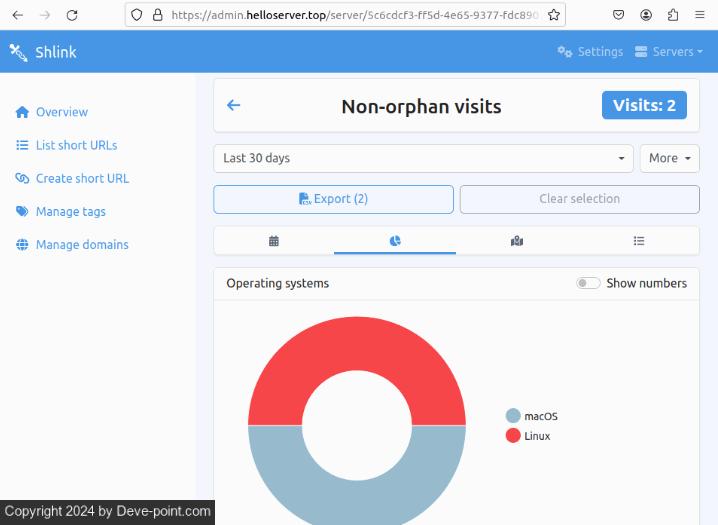This screenshot has height=525, width=718.
Task: Open the list view tab
Action: click(639, 241)
